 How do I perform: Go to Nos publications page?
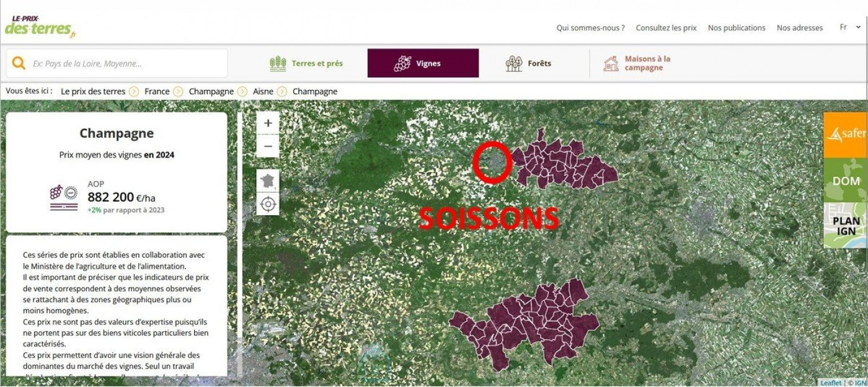click(737, 28)
